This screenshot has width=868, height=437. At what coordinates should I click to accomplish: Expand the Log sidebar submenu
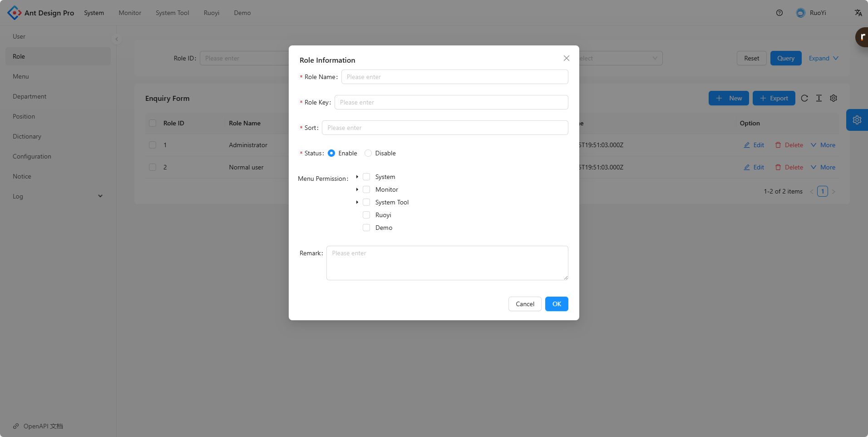[100, 196]
